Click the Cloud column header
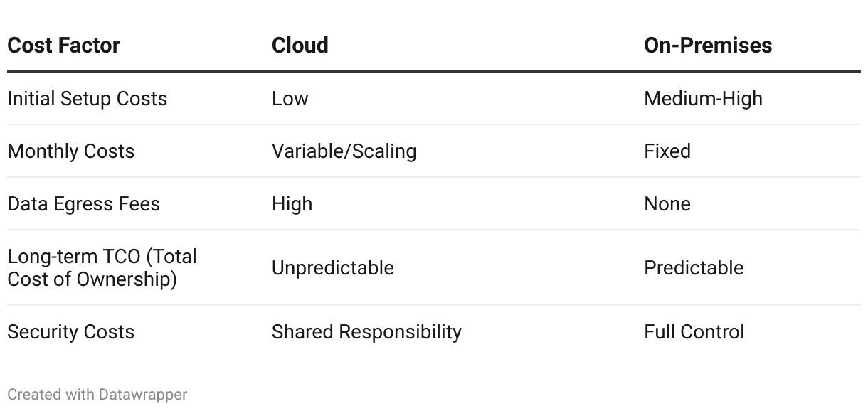Screen dimensions: 868x411 point(300,46)
